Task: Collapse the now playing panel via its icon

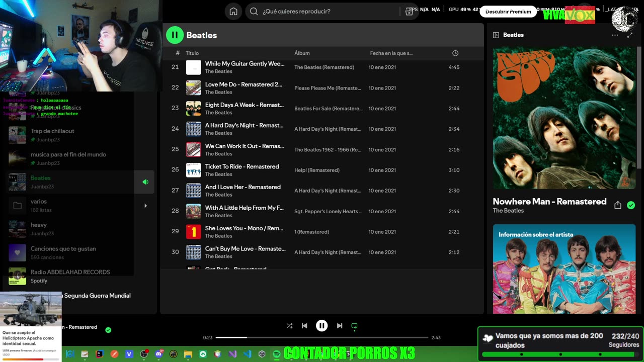Action: pyautogui.click(x=496, y=35)
